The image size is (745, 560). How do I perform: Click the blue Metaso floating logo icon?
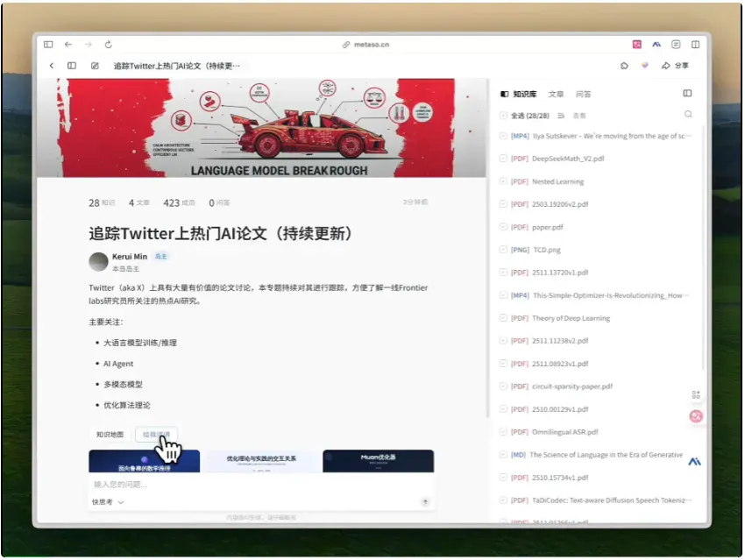695,461
